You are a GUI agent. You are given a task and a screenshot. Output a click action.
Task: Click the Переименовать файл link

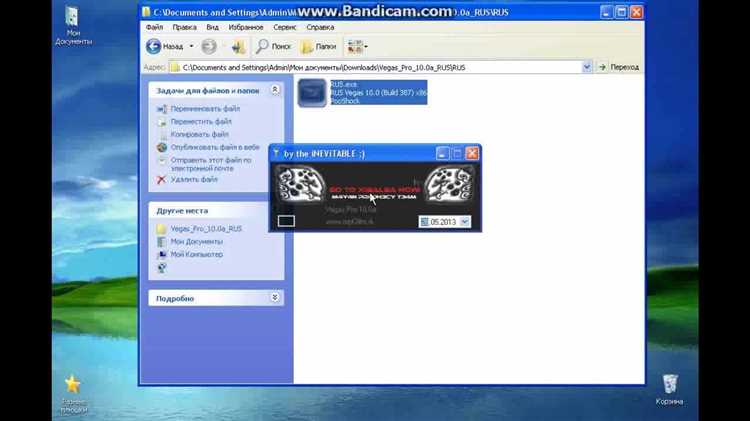click(x=205, y=108)
